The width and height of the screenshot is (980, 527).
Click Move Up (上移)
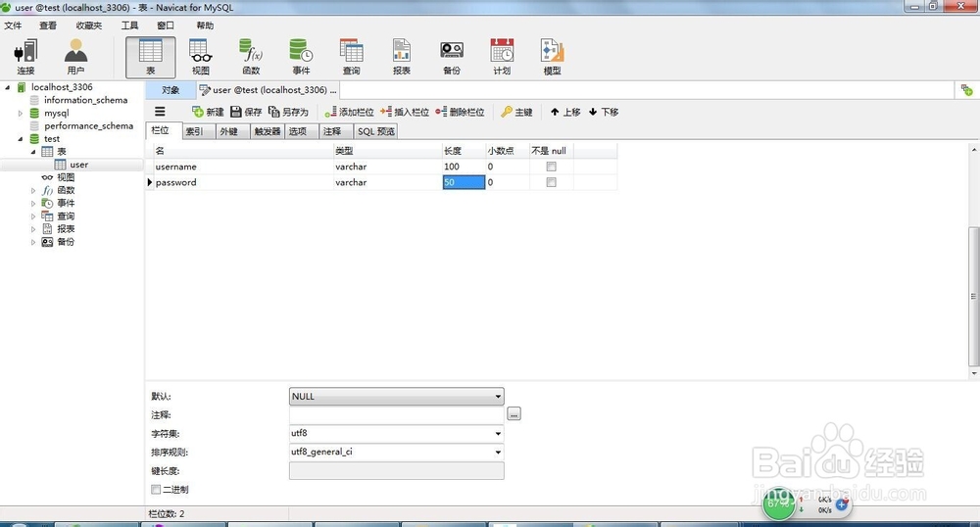coord(565,112)
